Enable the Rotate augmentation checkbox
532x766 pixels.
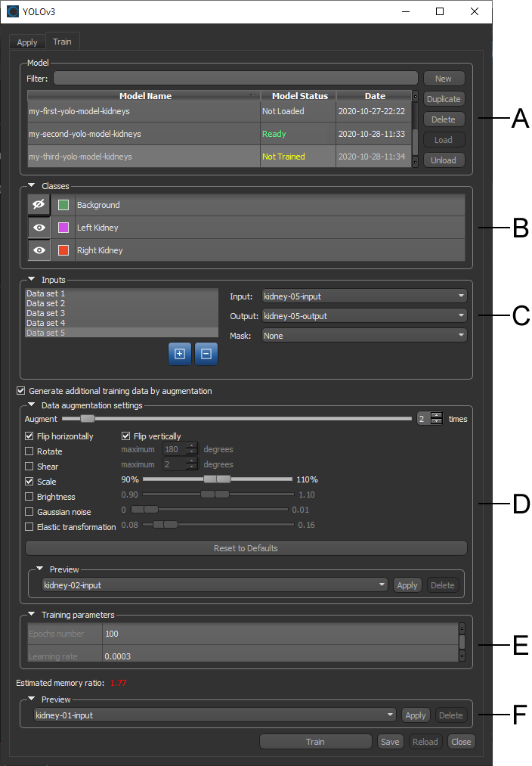click(x=29, y=451)
